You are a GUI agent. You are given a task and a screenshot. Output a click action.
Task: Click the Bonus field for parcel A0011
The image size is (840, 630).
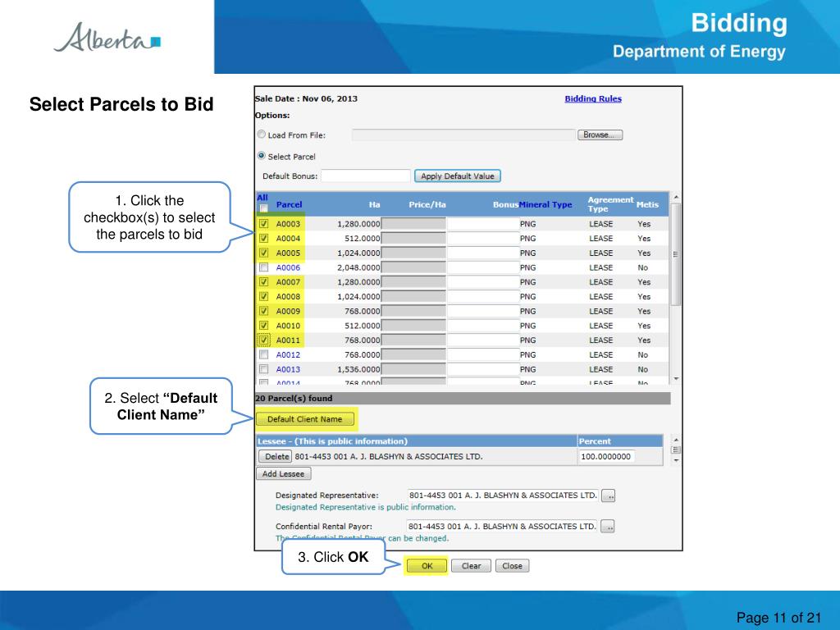pyautogui.click(x=483, y=340)
